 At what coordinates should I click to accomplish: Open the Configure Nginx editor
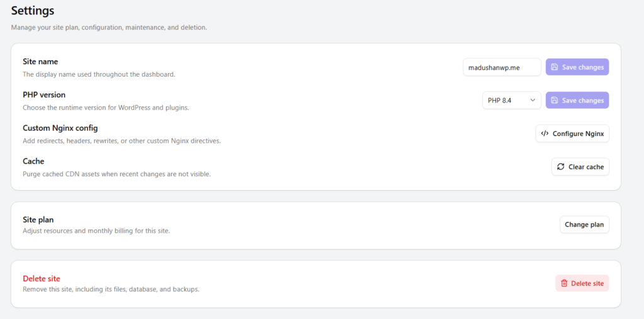(572, 133)
